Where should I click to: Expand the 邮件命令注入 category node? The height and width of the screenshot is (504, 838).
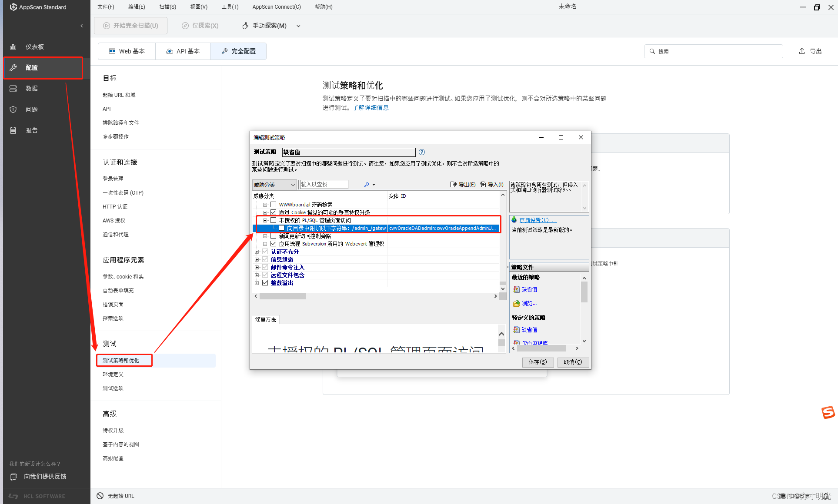(x=257, y=267)
